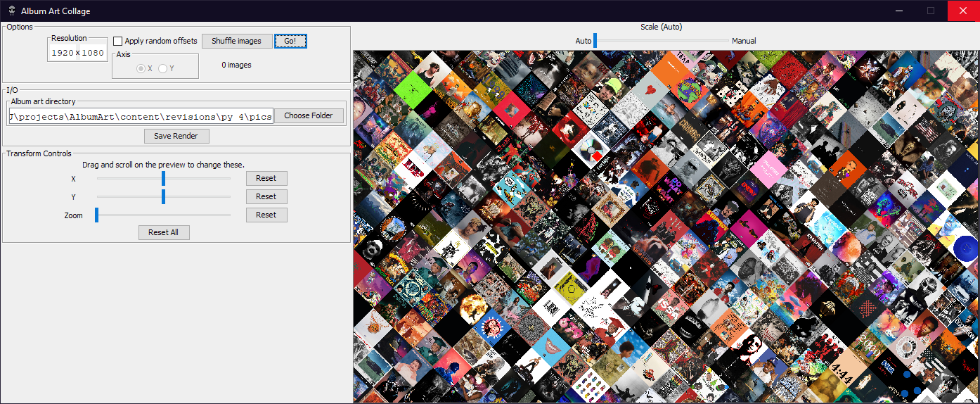Click the Reset All button
The height and width of the screenshot is (404, 980).
[164, 232]
